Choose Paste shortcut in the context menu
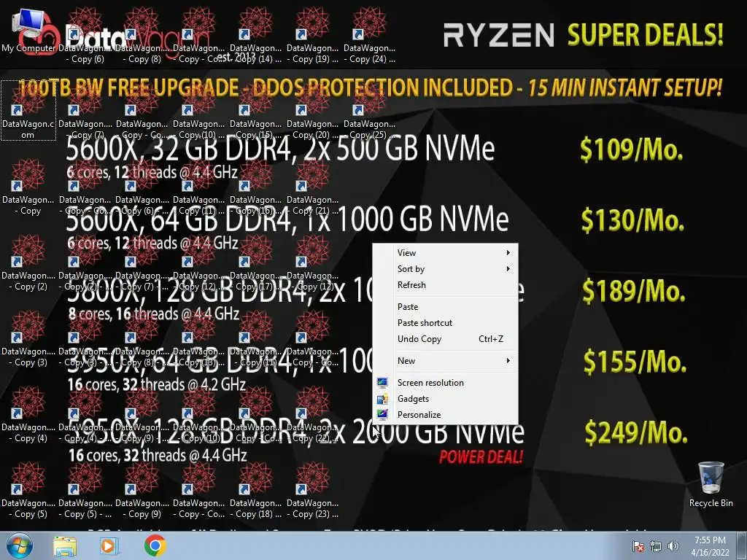Image resolution: width=747 pixels, height=560 pixels. [446, 323]
